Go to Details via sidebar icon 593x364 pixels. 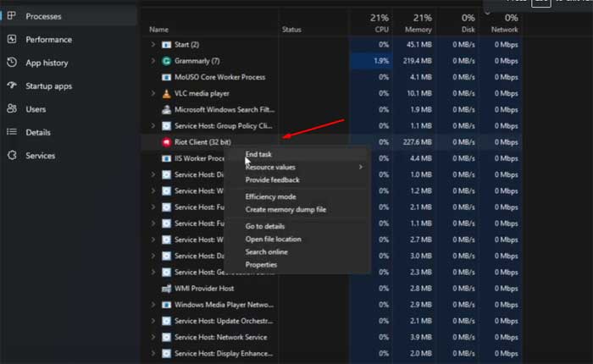pyautogui.click(x=12, y=132)
